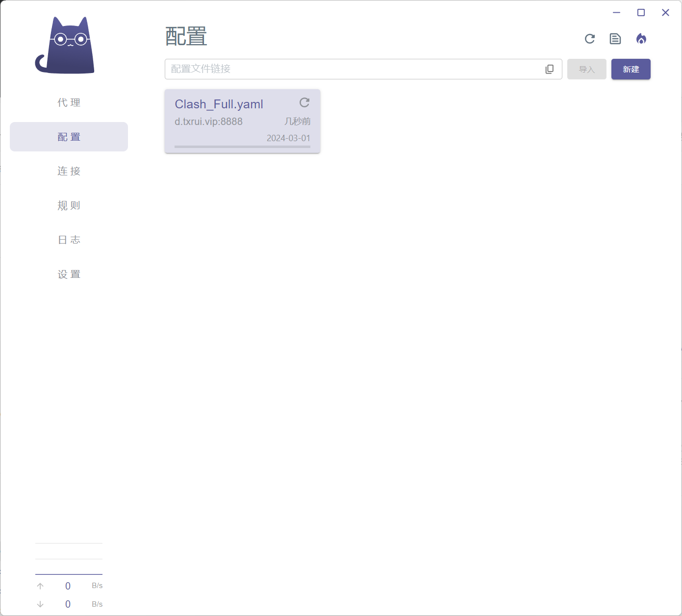Click the paste clipboard icon in link field
682x616 pixels.
(550, 69)
